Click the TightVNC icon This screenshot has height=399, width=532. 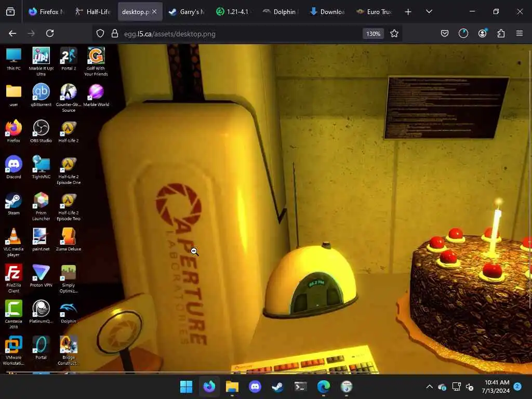click(41, 168)
